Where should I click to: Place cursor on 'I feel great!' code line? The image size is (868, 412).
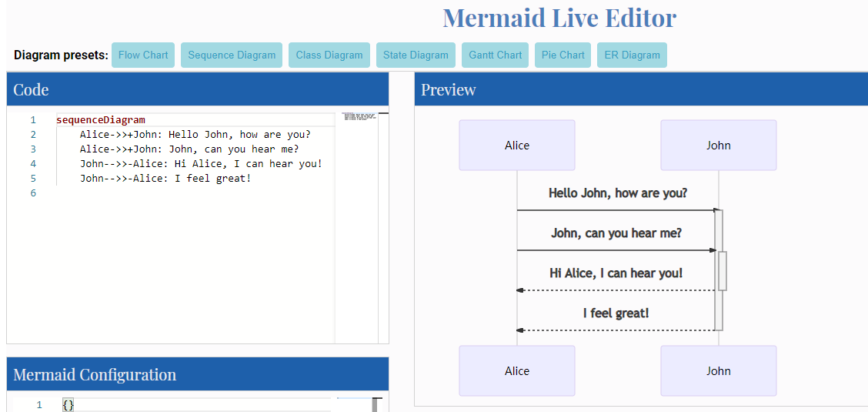pyautogui.click(x=165, y=179)
